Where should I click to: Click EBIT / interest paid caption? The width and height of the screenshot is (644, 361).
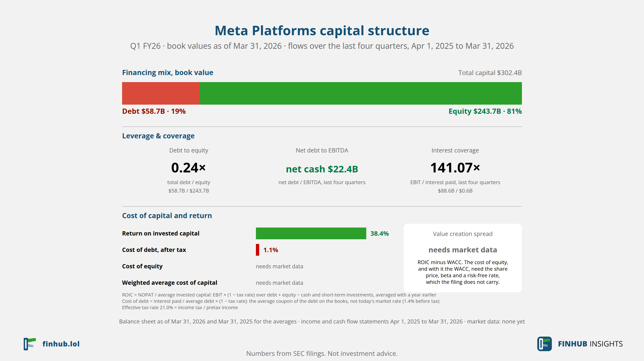[x=455, y=182]
